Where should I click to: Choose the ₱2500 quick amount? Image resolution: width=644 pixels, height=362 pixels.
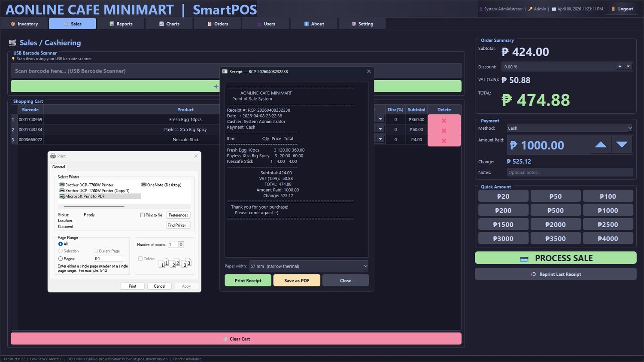608,225
